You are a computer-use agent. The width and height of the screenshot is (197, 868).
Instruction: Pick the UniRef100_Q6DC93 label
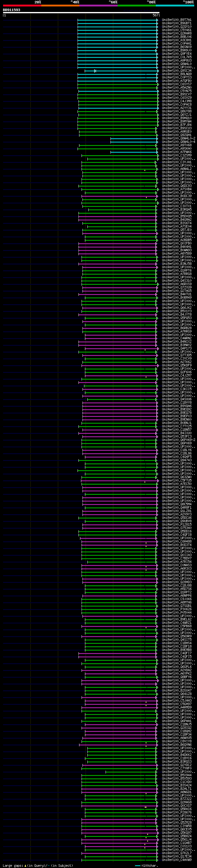point(177,186)
